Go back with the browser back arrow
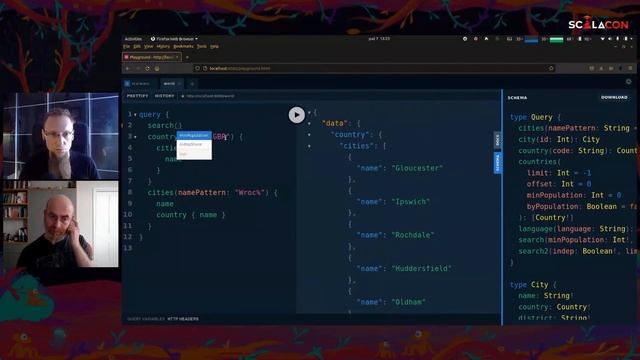 128,69
